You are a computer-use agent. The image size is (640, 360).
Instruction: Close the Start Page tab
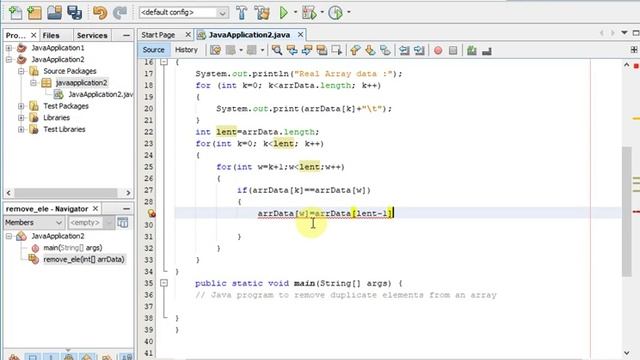point(188,35)
